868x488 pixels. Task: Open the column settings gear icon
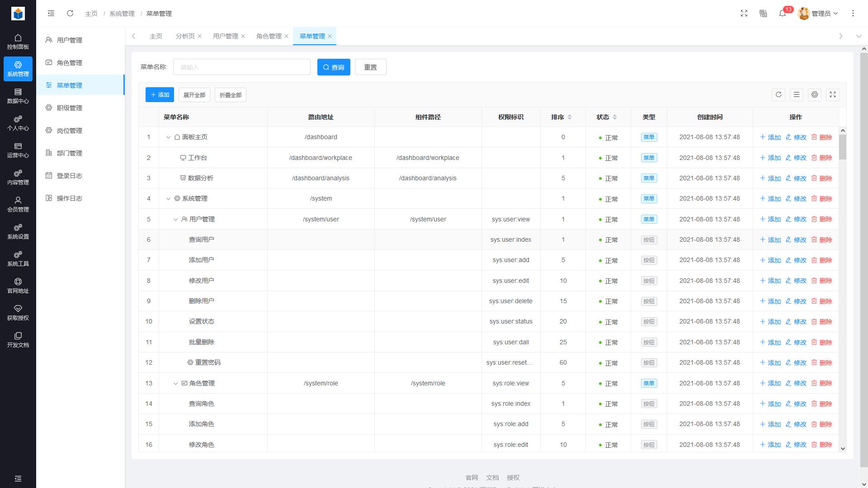click(815, 95)
